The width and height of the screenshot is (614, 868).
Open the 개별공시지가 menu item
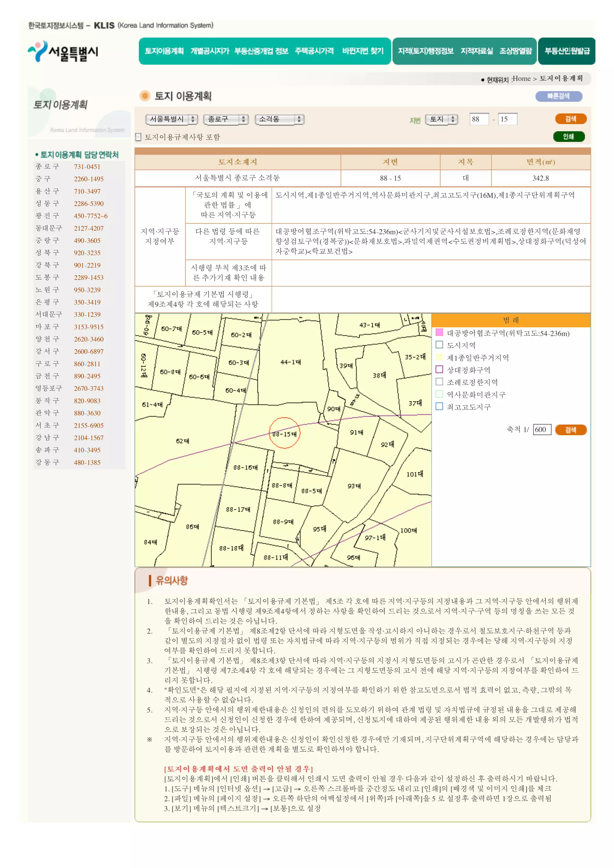coord(210,51)
